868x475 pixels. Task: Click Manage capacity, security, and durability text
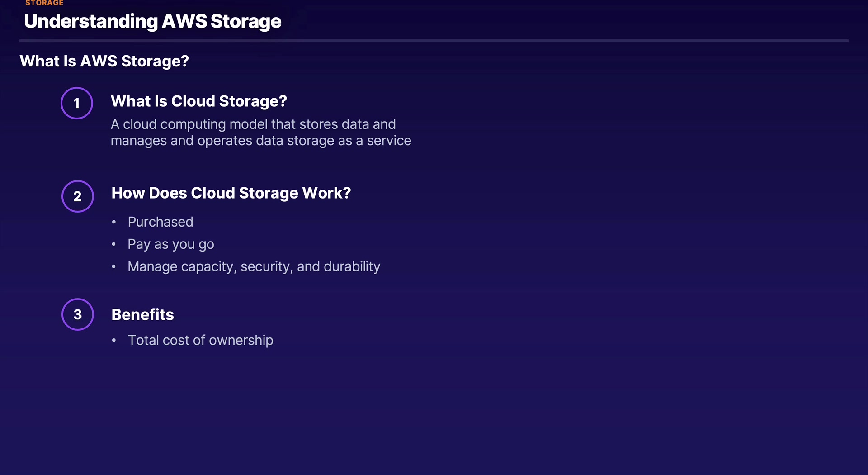254,266
